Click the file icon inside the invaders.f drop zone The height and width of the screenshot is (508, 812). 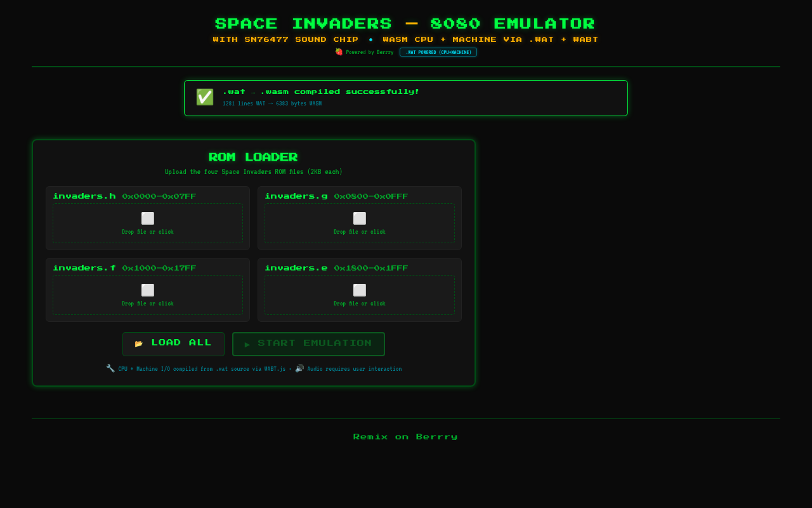tap(147, 290)
